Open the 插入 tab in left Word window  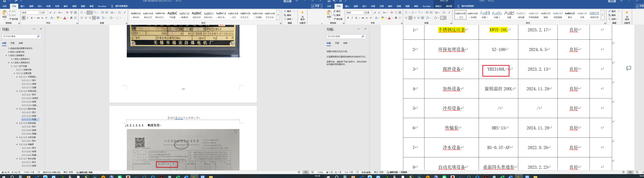[x=22, y=6]
